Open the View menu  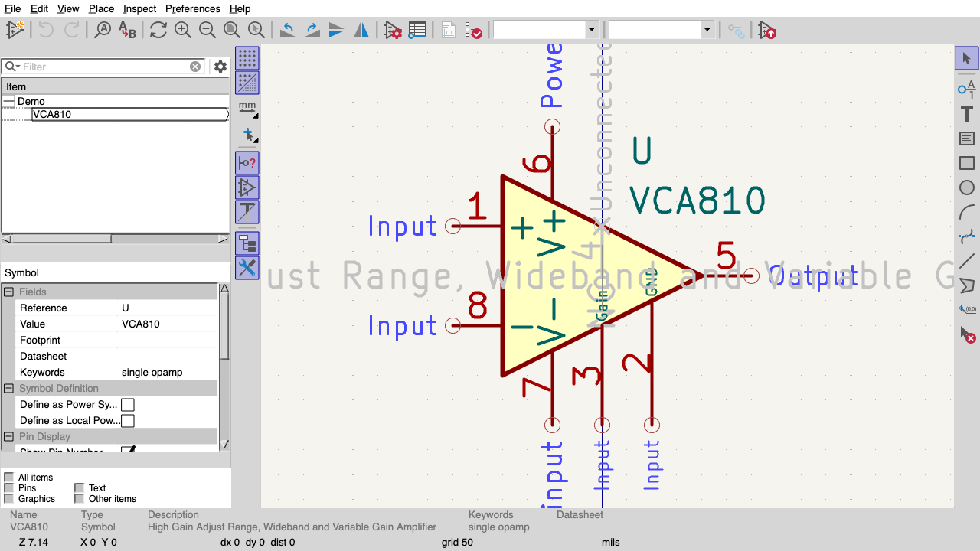tap(68, 8)
